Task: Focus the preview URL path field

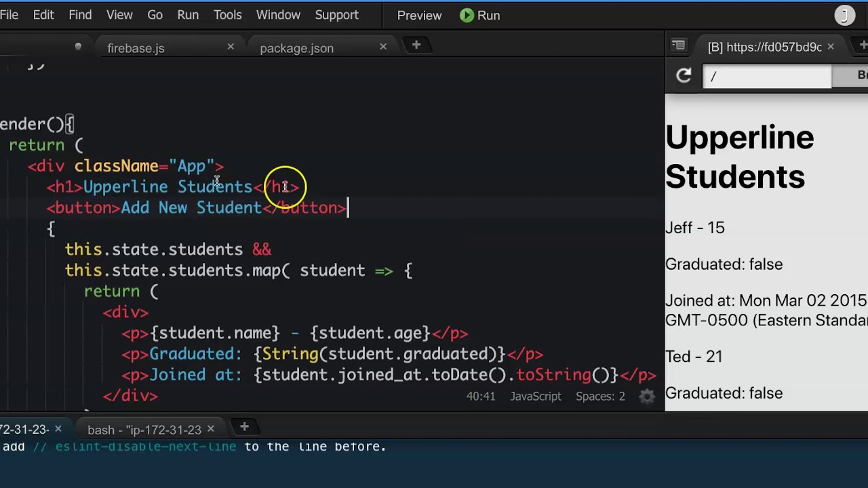Action: [x=767, y=77]
